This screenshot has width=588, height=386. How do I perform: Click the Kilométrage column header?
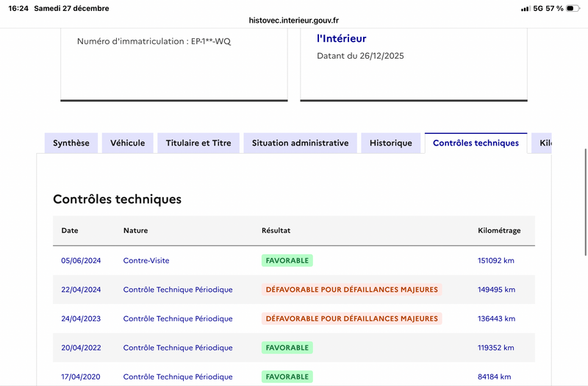[499, 230]
